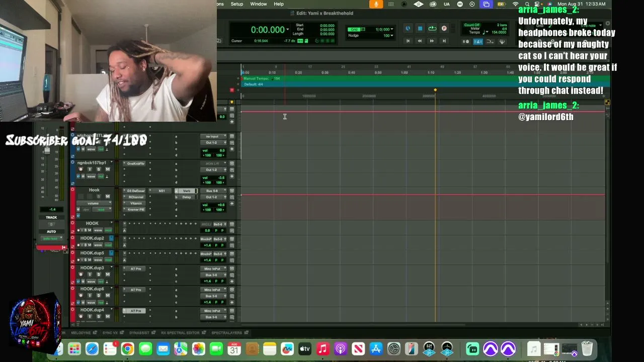This screenshot has width=644, height=362.
Task: Click the UA icon in the menu bar
Action: point(447,4)
